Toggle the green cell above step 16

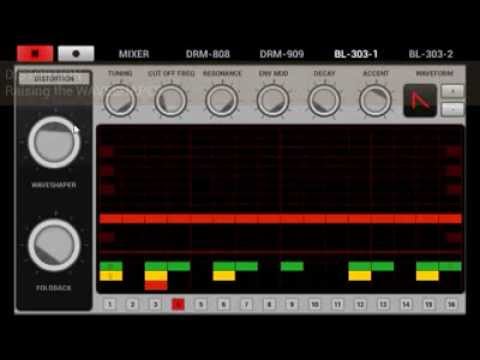(x=450, y=266)
